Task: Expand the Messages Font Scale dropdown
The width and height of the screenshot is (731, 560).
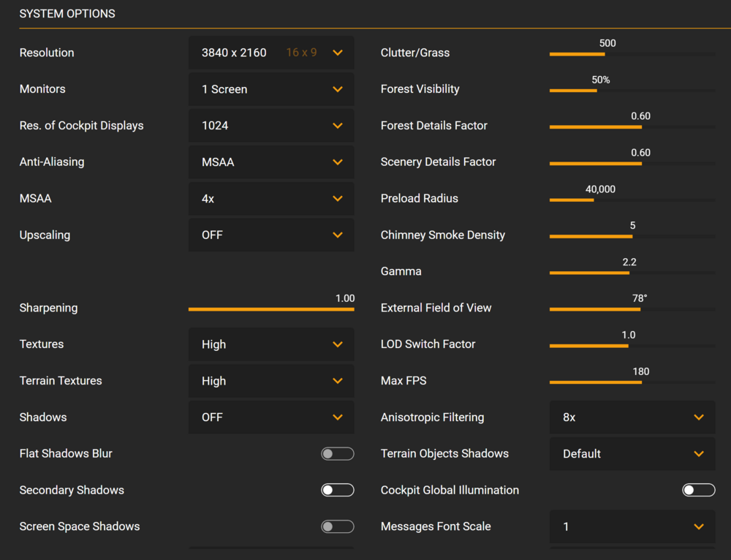Action: [632, 526]
